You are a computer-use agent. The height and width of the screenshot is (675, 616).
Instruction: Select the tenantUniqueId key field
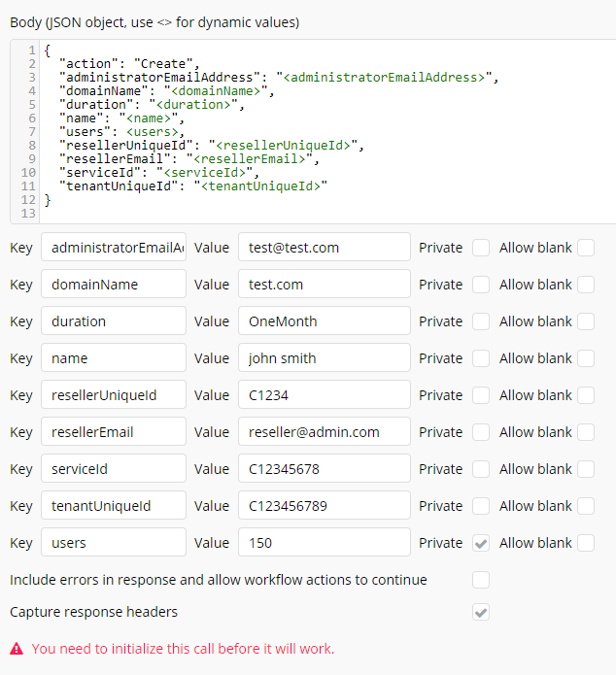113,506
